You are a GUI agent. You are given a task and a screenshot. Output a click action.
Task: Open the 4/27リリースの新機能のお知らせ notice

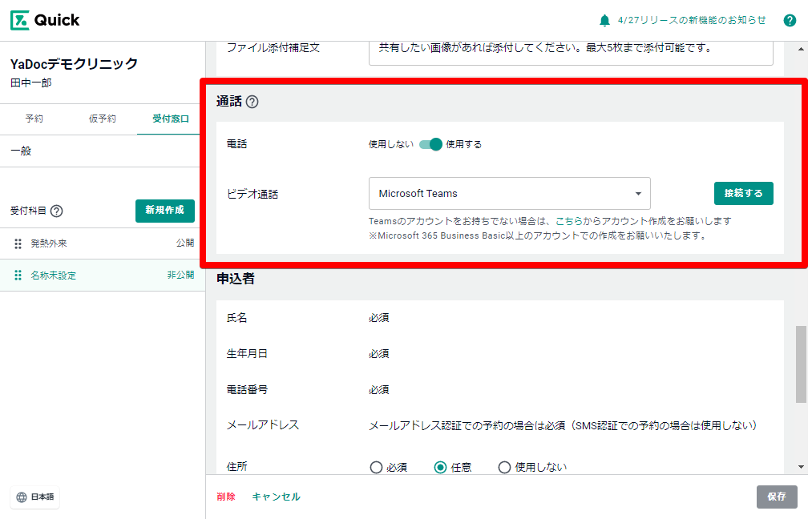click(692, 20)
